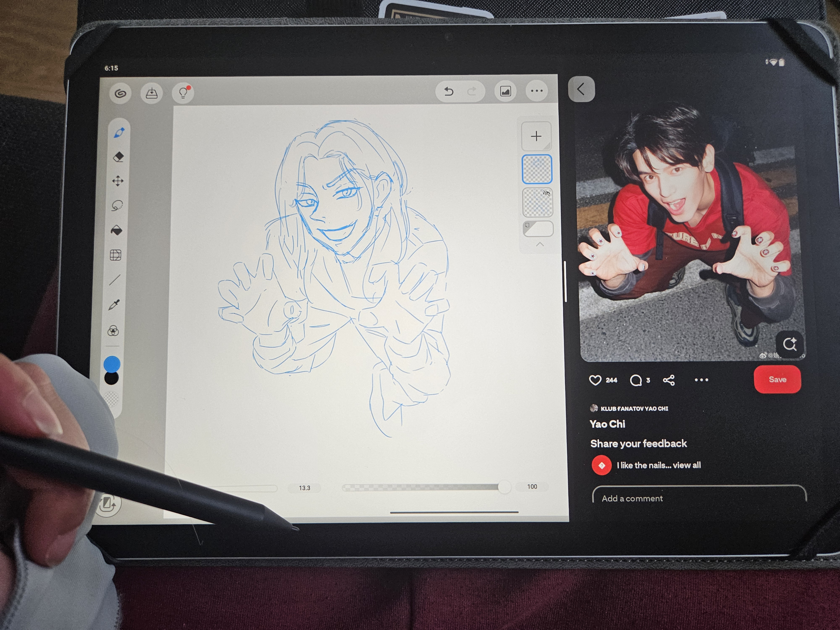
Task: Select the perspective grid tool
Action: point(115,255)
